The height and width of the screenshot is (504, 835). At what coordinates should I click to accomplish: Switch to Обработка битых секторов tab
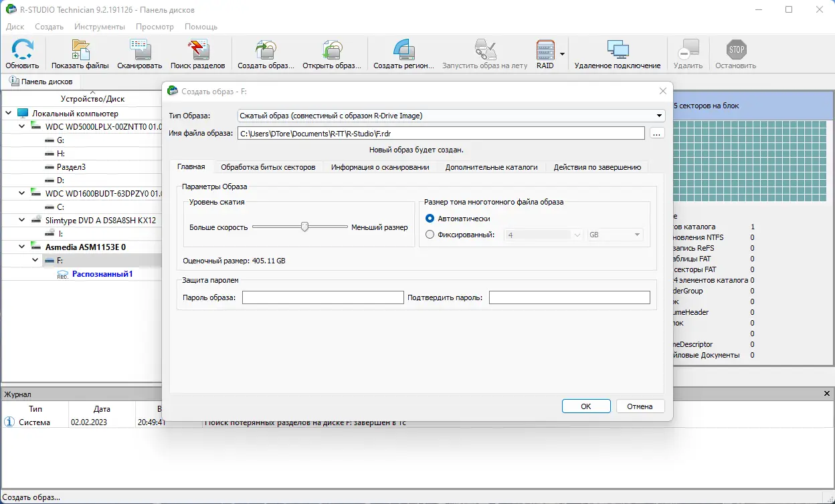268,167
